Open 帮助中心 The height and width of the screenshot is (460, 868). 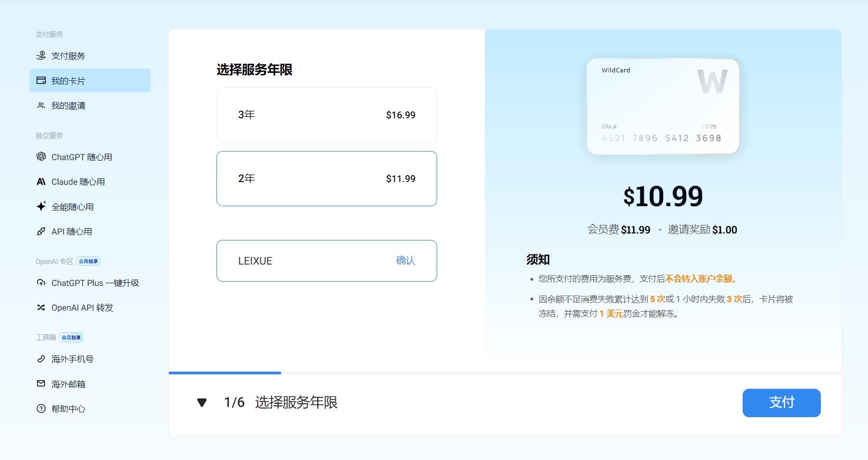(x=90, y=409)
